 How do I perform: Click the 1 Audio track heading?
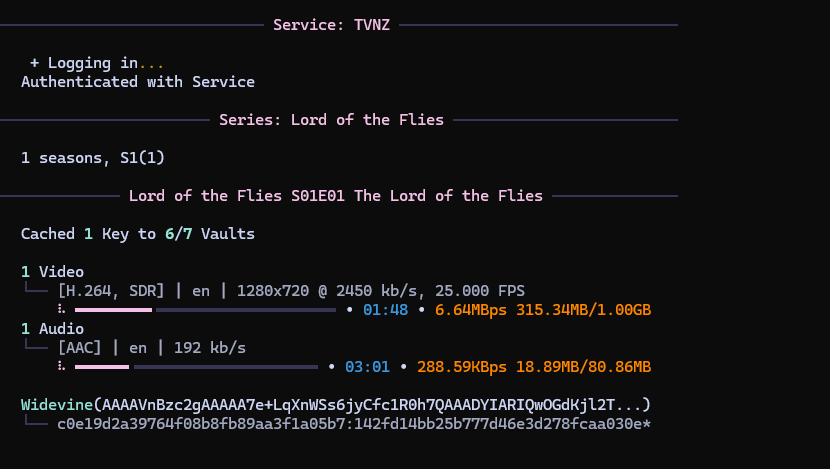pos(52,329)
